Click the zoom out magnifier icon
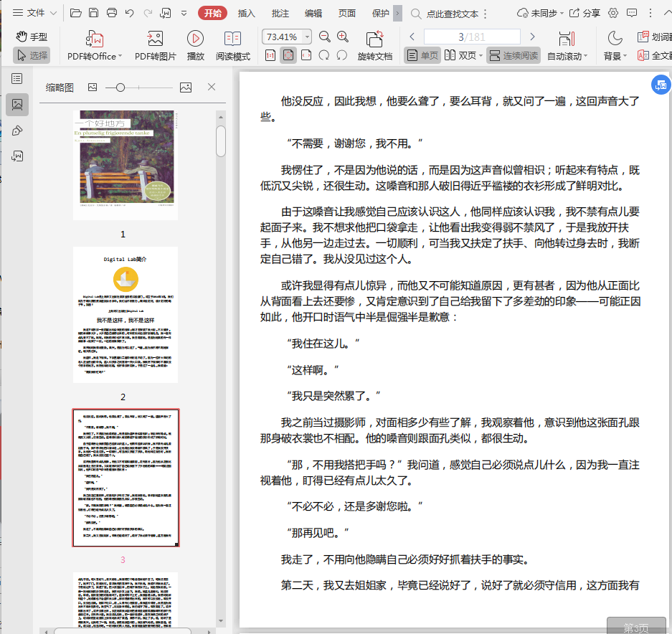Image resolution: width=672 pixels, height=634 pixels. pyautogui.click(x=325, y=37)
